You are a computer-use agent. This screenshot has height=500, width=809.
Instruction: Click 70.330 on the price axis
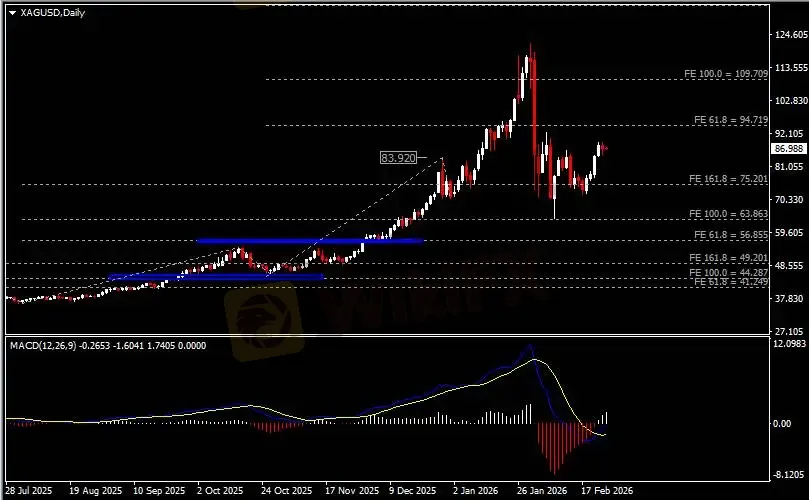pyautogui.click(x=789, y=200)
